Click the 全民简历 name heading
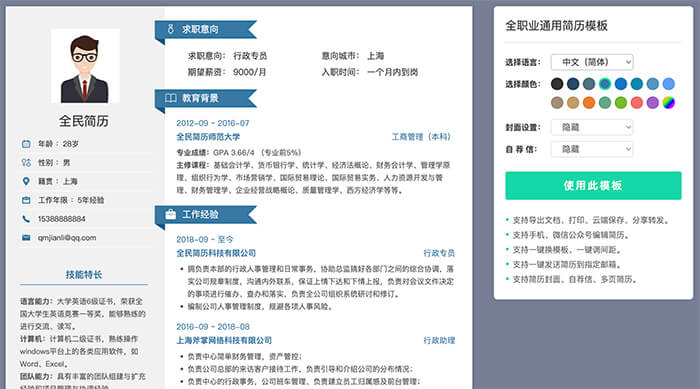 point(84,121)
